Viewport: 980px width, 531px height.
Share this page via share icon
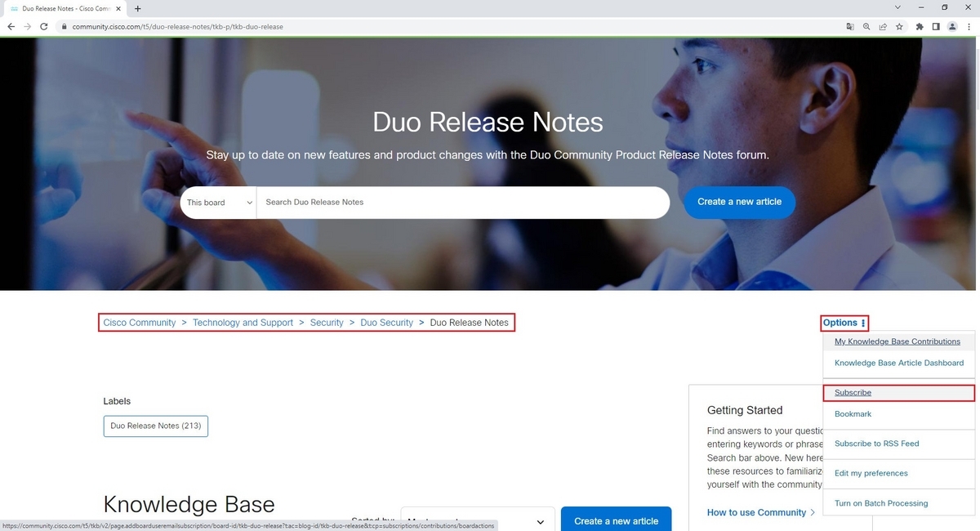(883, 26)
